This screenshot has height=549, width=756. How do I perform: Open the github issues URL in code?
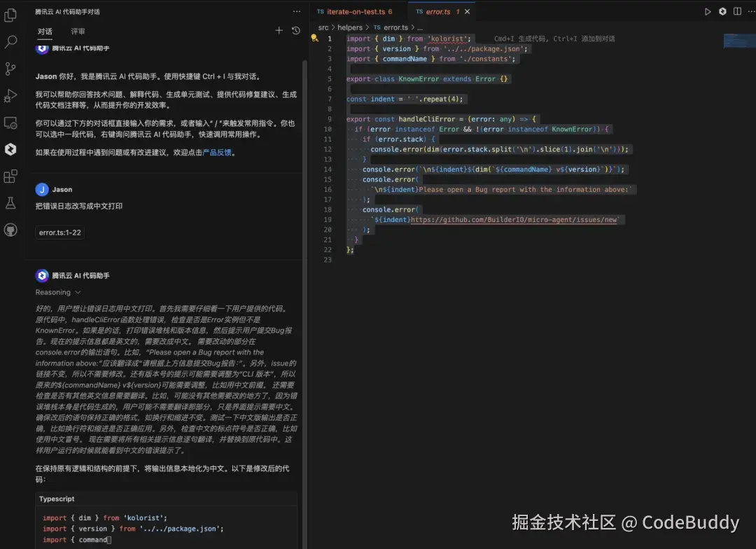pyautogui.click(x=514, y=219)
